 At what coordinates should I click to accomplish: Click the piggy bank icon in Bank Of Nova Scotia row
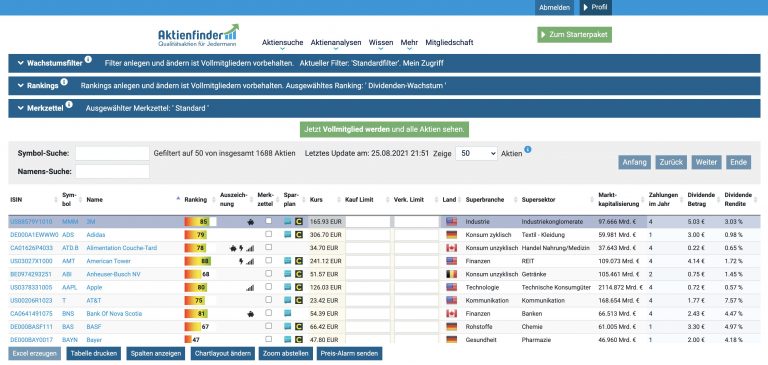(x=251, y=314)
